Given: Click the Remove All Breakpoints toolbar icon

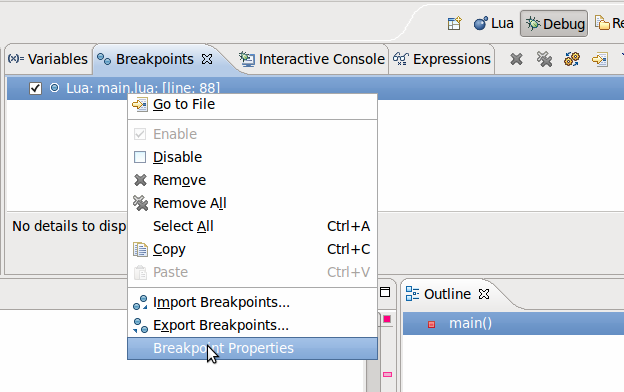Looking at the screenshot, I should click(544, 59).
